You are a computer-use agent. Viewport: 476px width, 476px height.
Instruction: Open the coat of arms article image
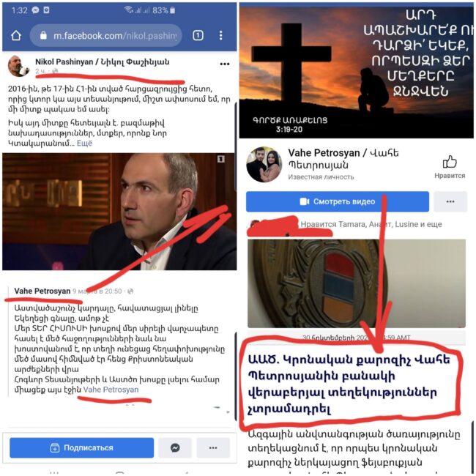tap(357, 283)
